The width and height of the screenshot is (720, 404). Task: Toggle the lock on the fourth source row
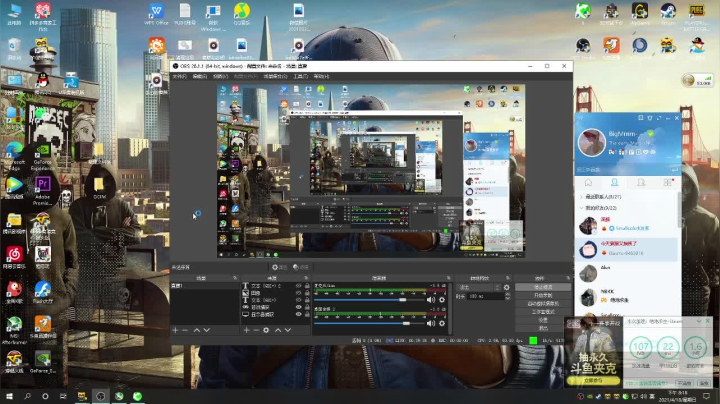307,307
